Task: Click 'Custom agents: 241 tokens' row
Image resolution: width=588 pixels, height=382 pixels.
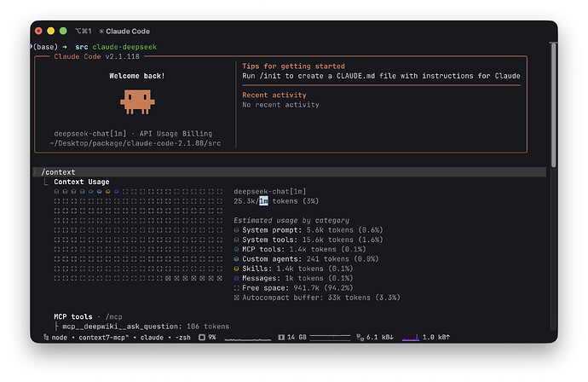Action: pos(306,259)
